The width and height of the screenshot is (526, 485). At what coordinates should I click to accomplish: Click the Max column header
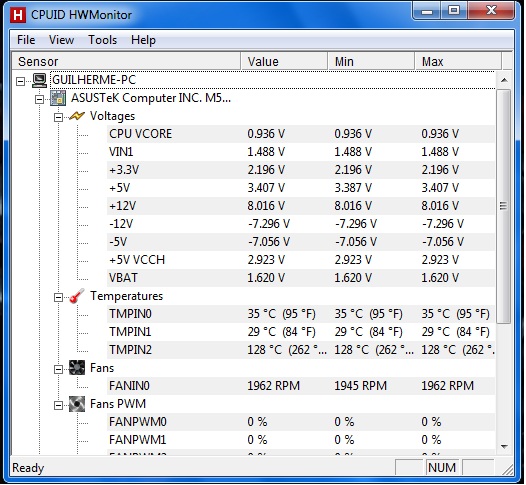point(458,61)
